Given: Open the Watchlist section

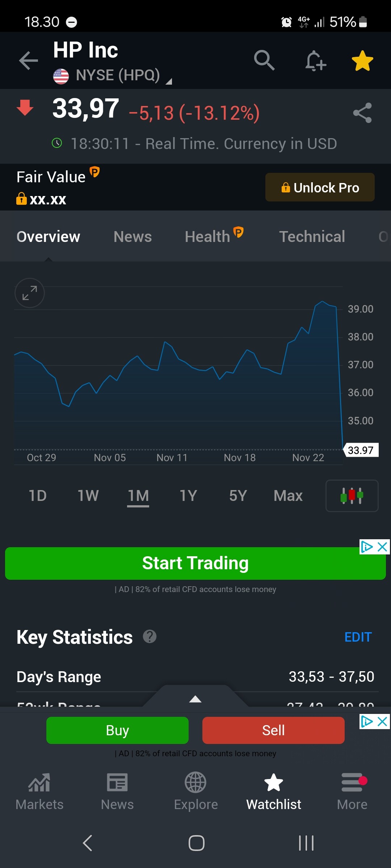Looking at the screenshot, I should 274,791.
